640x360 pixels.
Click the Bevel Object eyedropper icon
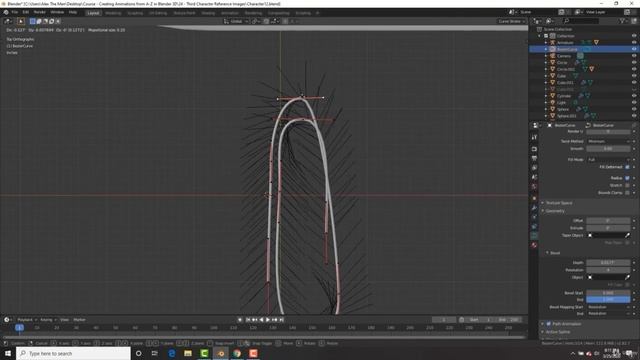coord(627,278)
